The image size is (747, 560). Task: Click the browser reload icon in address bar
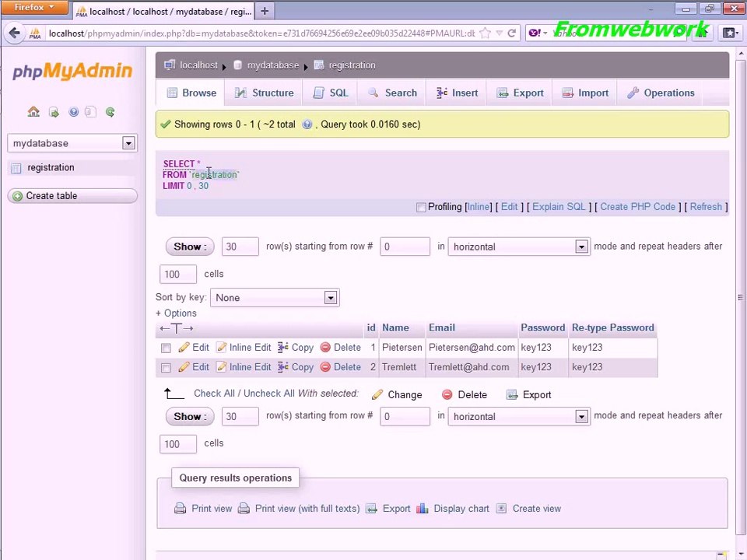pyautogui.click(x=512, y=33)
